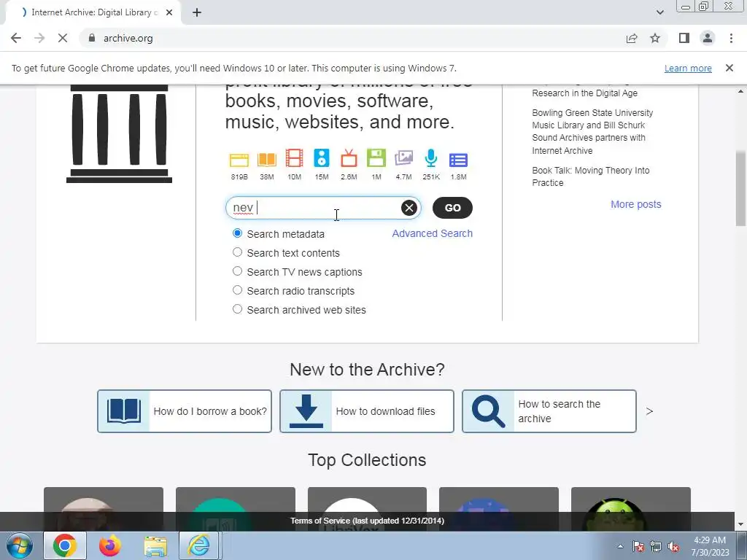The image size is (747, 560).
Task: Go back with the browser back arrow
Action: tap(16, 38)
